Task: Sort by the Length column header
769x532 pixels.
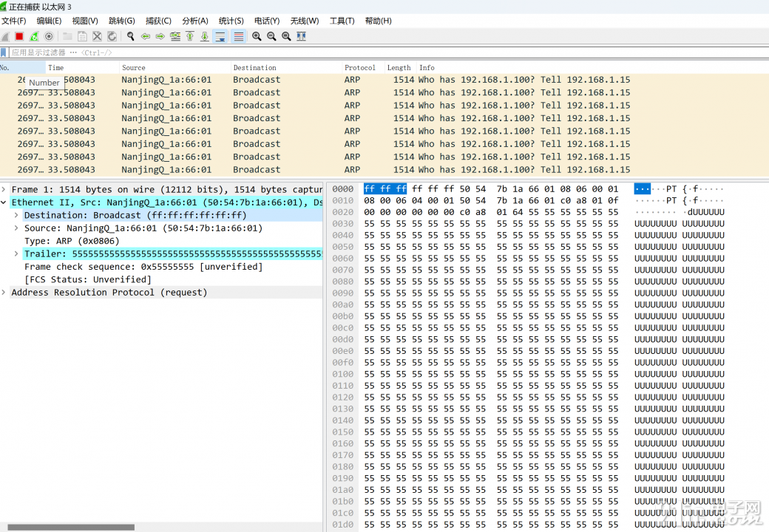Action: (401, 67)
